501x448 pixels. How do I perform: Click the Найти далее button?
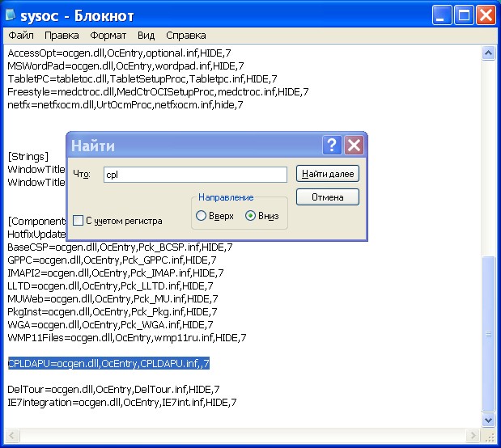328,174
